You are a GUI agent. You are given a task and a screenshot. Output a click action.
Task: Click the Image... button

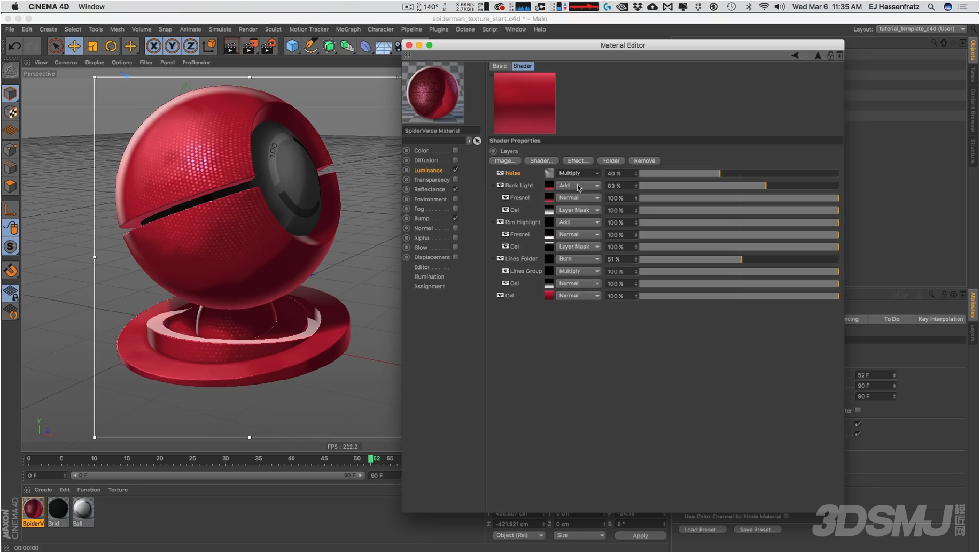tap(505, 160)
